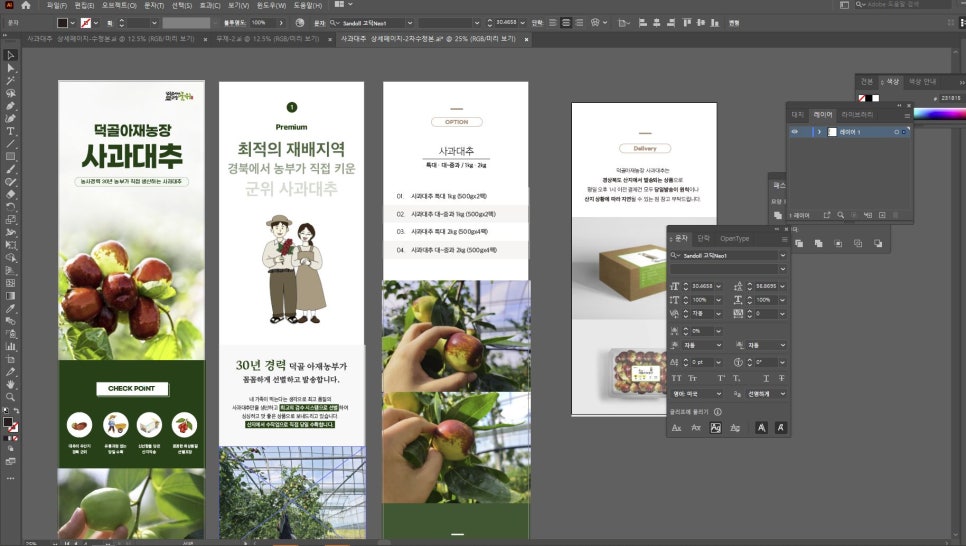Switch to 무제-2.ai document tab
This screenshot has height=546, width=966.
(267, 39)
